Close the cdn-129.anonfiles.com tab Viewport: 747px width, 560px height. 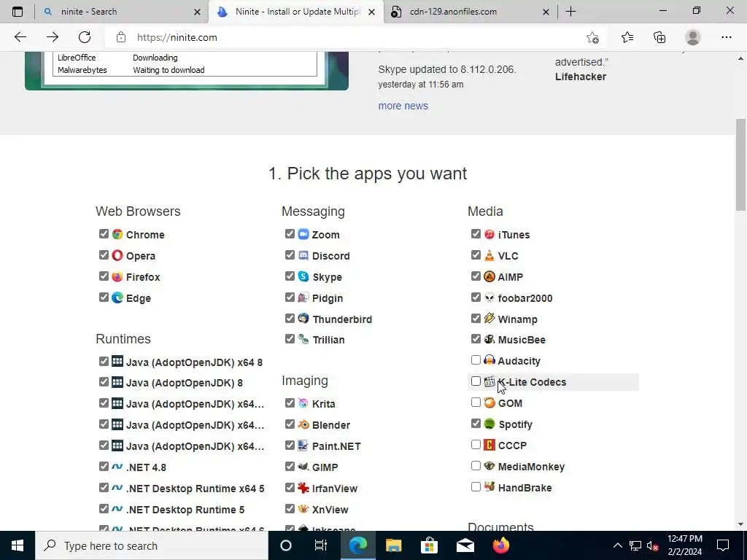click(x=546, y=12)
